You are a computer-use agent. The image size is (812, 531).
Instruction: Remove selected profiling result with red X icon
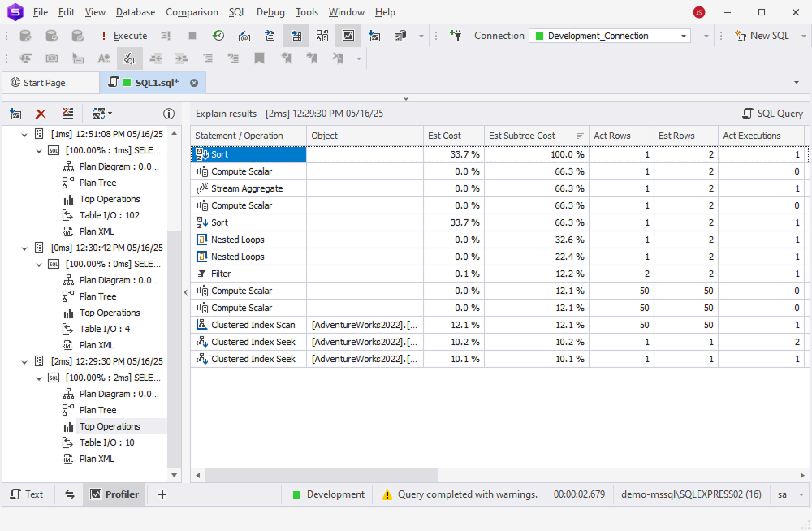point(41,114)
